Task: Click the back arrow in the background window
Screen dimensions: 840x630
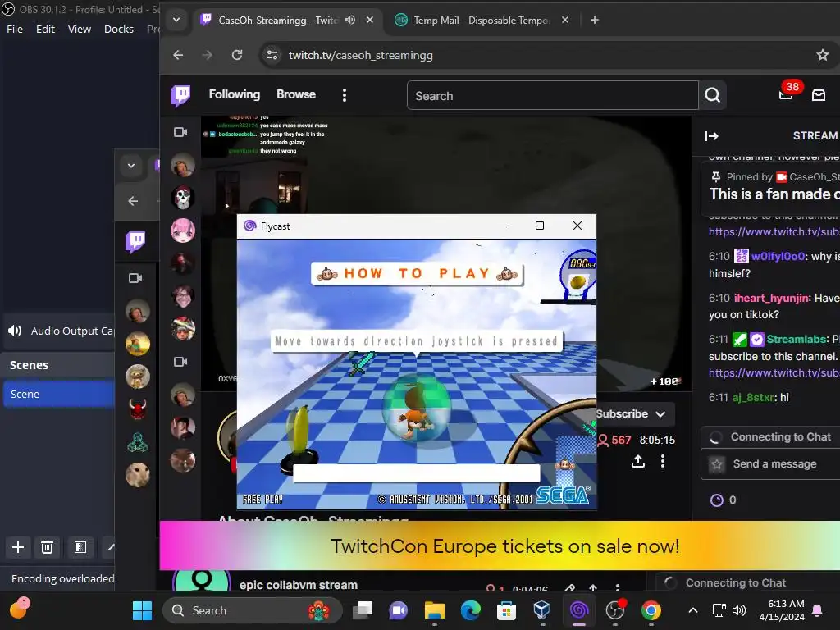Action: 134,201
